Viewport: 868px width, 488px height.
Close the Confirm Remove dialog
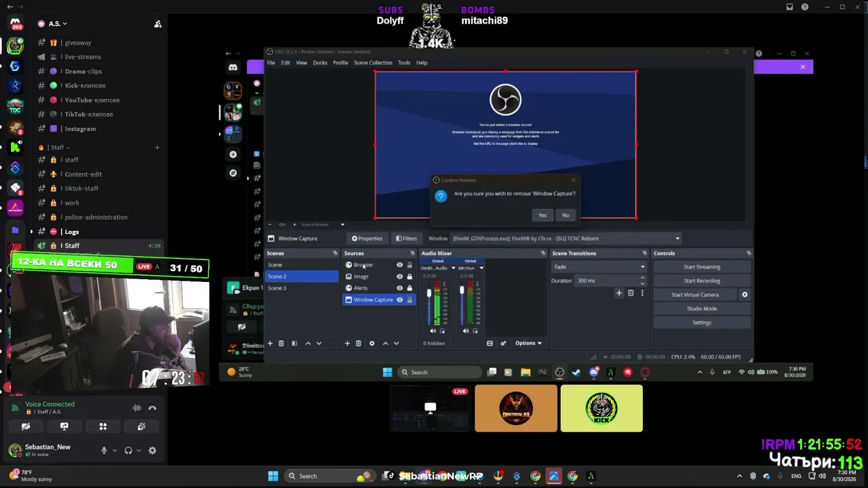pos(574,180)
